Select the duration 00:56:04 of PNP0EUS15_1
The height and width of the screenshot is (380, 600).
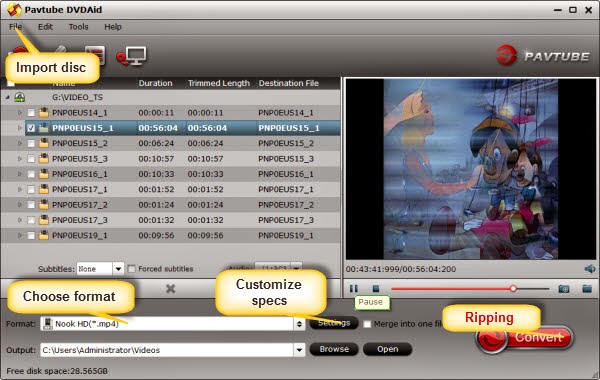coord(158,128)
